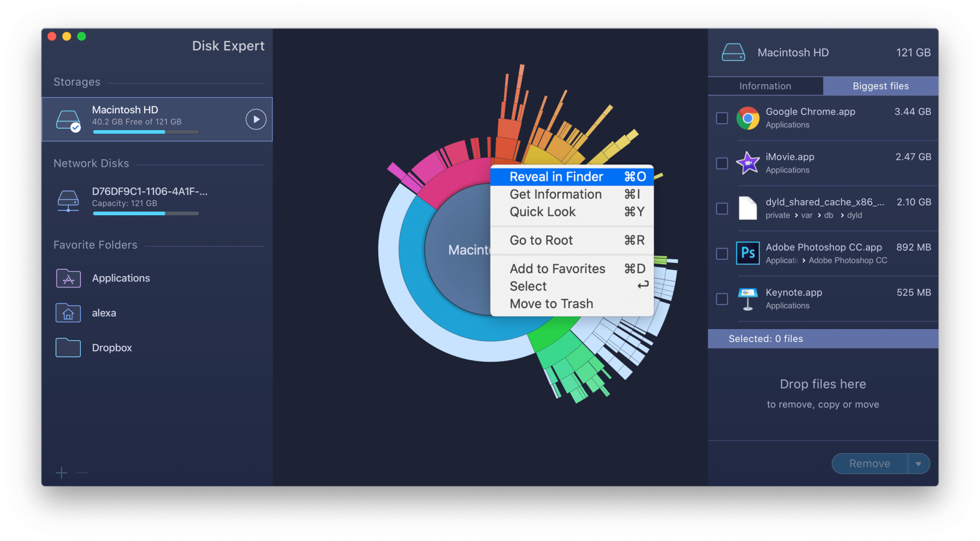Click the network disk D76DF9C1 icon
The image size is (980, 541).
pyautogui.click(x=68, y=201)
